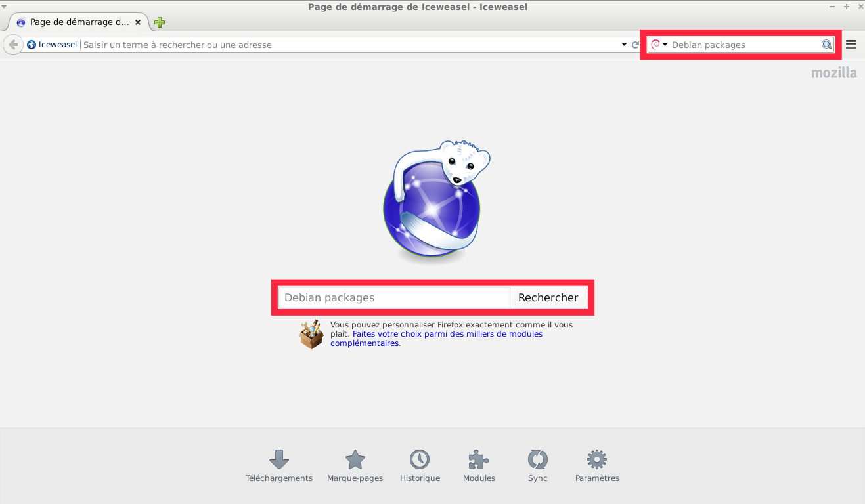Click the Rechercher button
Viewport: 865px width, 504px height.
point(548,297)
